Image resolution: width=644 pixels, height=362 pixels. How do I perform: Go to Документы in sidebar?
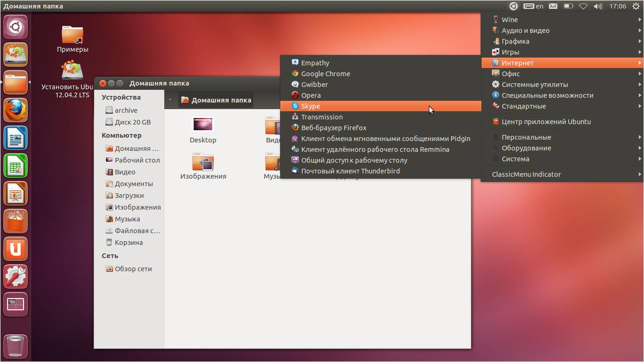coord(129,184)
